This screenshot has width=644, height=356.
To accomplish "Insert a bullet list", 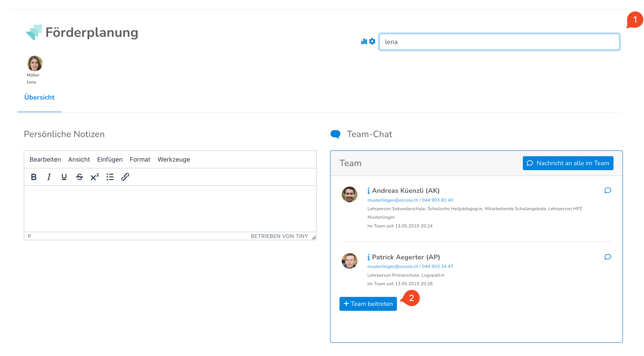I will 110,177.
